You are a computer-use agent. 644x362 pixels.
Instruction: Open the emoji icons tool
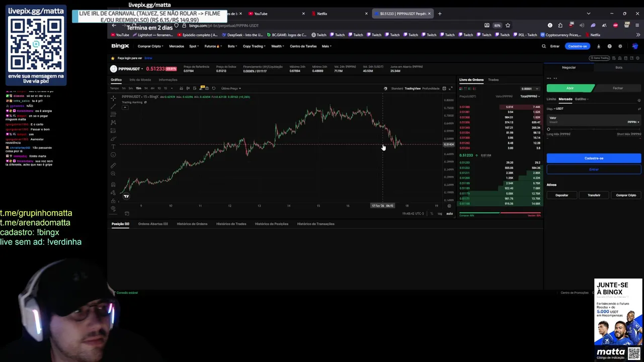[x=113, y=155]
